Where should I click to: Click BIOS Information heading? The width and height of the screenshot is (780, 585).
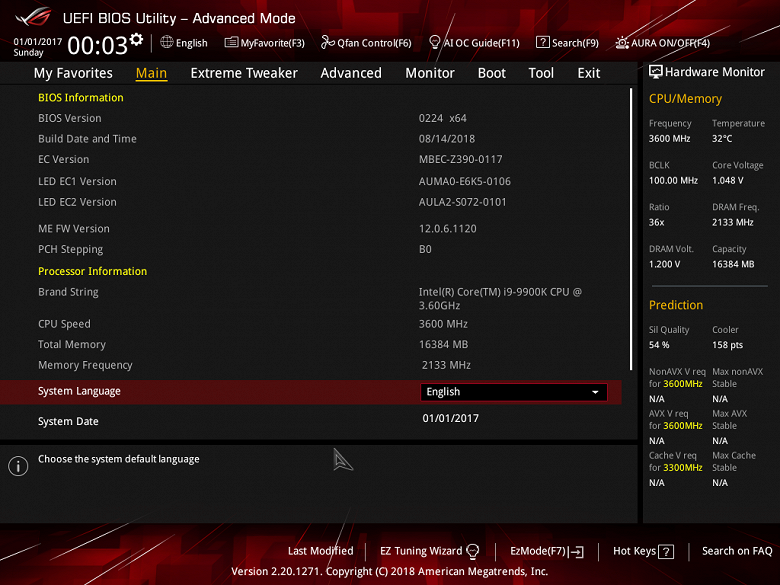(81, 98)
